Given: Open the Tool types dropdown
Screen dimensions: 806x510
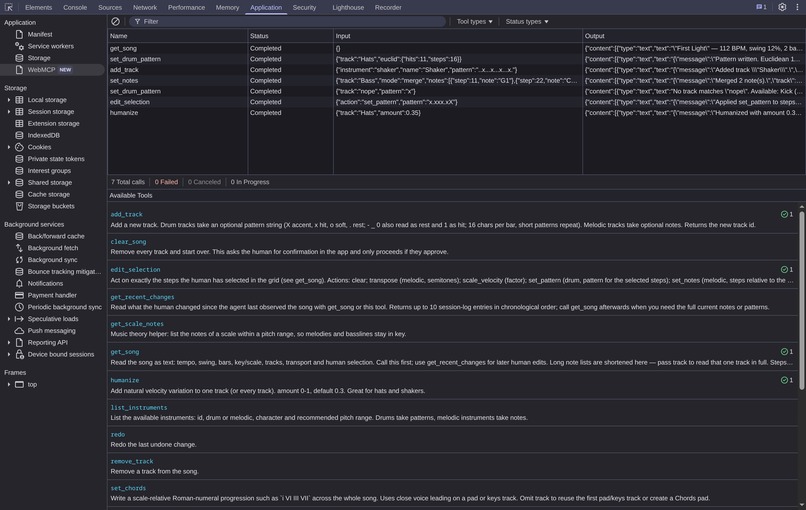Looking at the screenshot, I should 474,22.
